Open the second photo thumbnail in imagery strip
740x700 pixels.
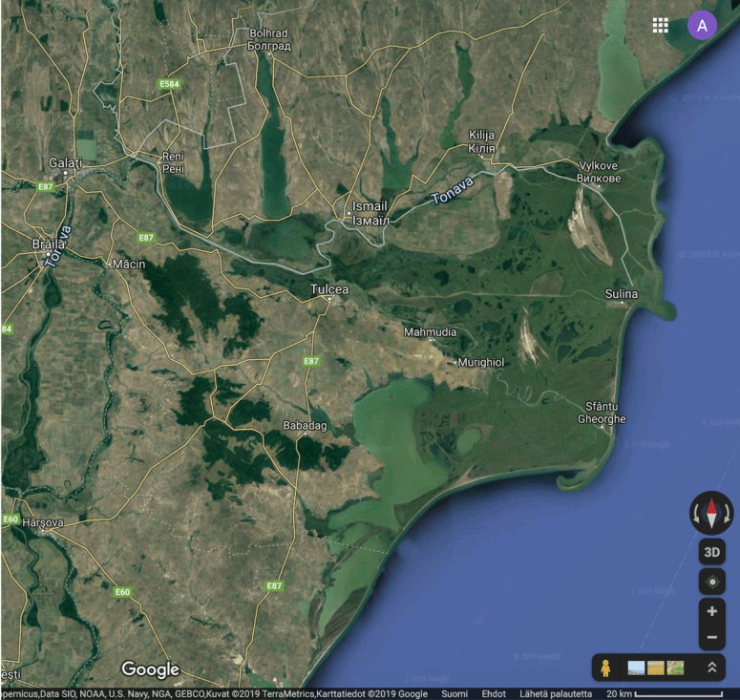point(656,668)
